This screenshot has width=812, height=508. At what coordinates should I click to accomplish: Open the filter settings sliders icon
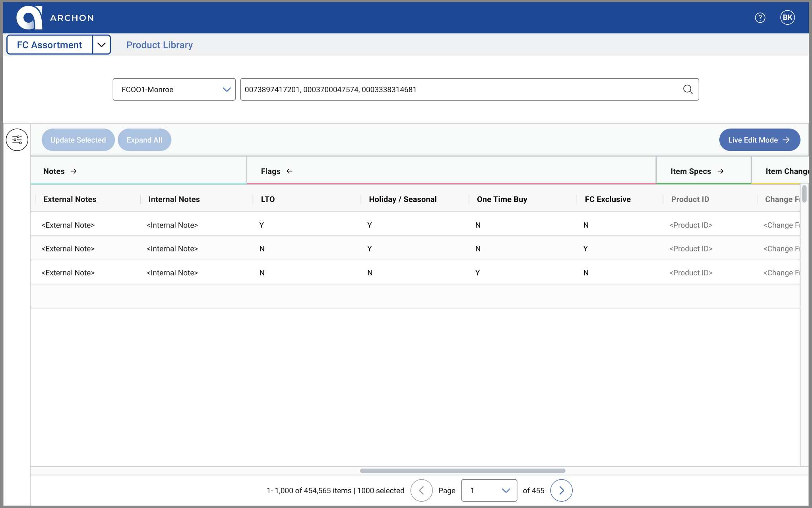[17, 140]
